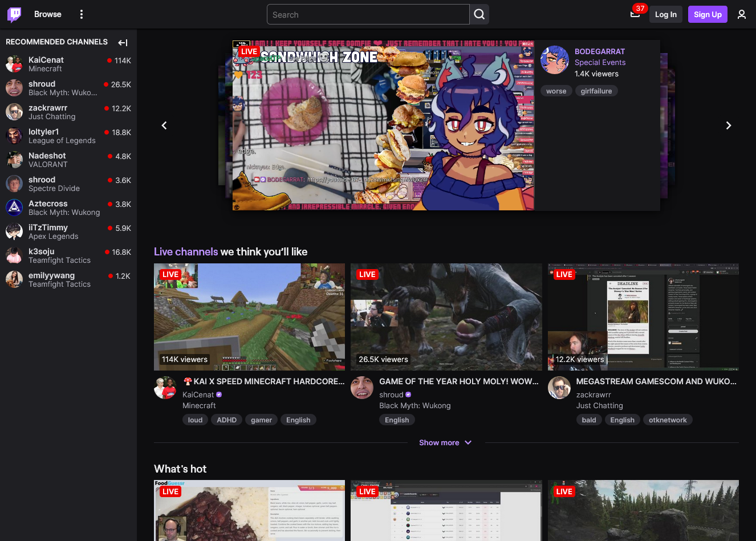Open leaderboard stream thumbnail in What's hot
756x541 pixels.
point(446,511)
